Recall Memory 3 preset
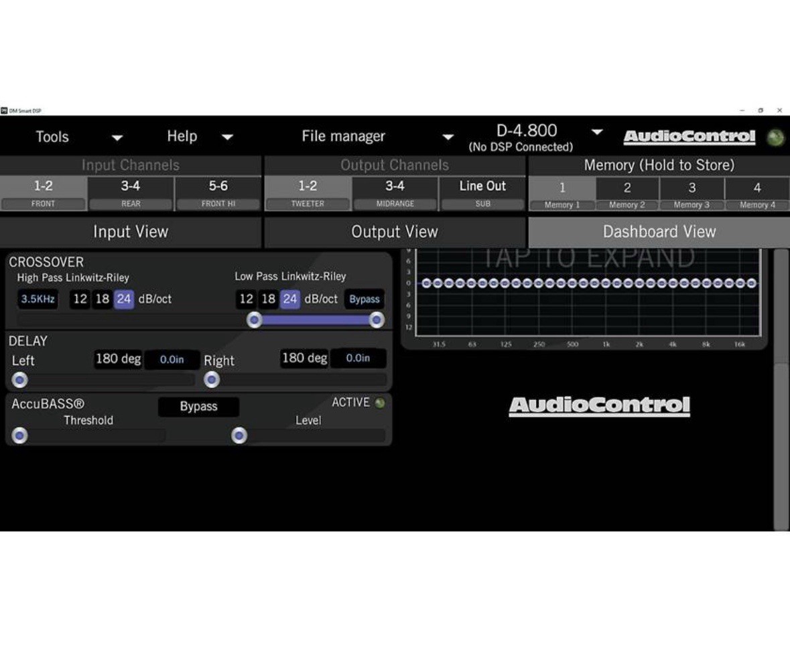Viewport: 790px width, 672px height. click(692, 194)
